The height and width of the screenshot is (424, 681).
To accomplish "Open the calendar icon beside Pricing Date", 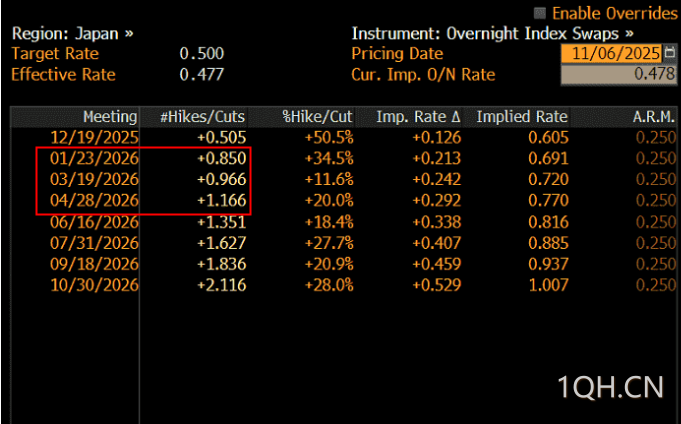I will [x=669, y=54].
